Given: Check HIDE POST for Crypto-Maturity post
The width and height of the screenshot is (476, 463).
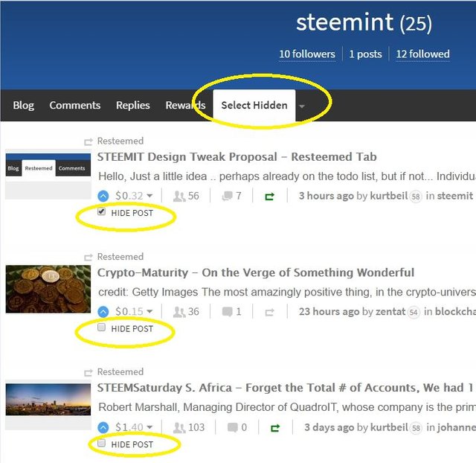Looking at the screenshot, I should (x=101, y=328).
